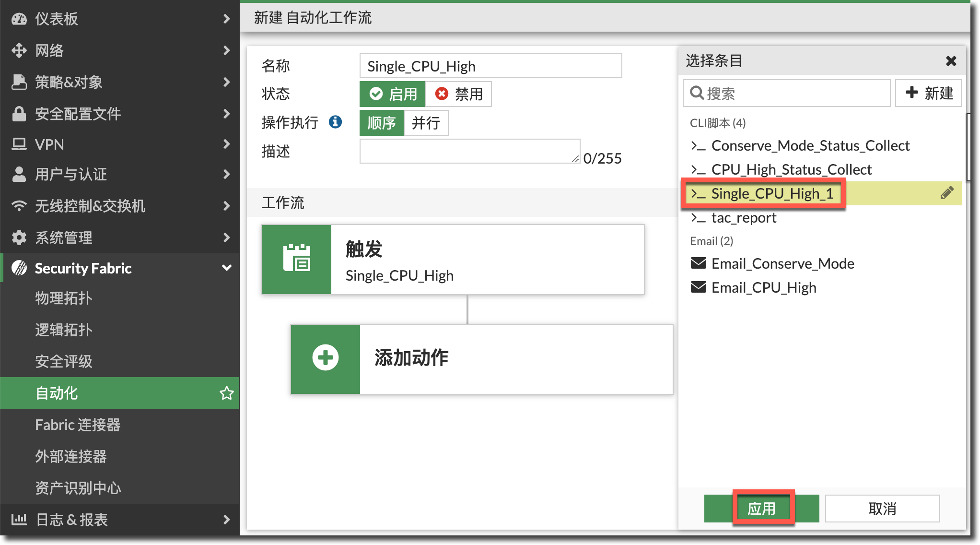
Task: Click pencil edit icon for Single_CPU_High_1
Action: coord(946,193)
